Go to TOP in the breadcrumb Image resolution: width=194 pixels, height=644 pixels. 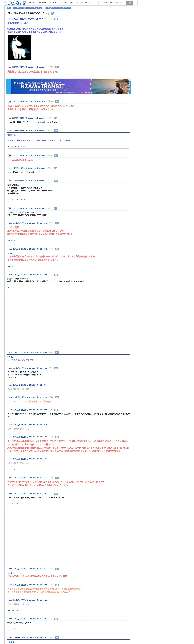[x=9, y=8]
